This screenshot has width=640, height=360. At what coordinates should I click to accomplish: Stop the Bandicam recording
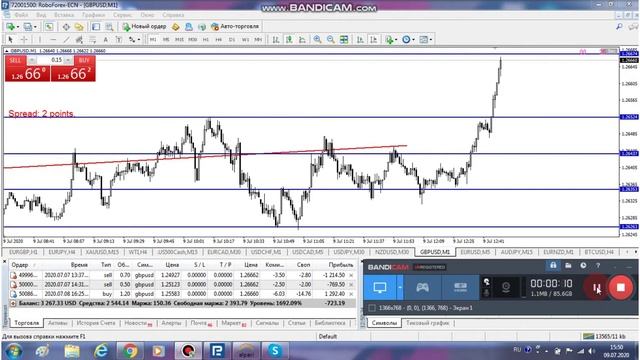tap(620, 287)
